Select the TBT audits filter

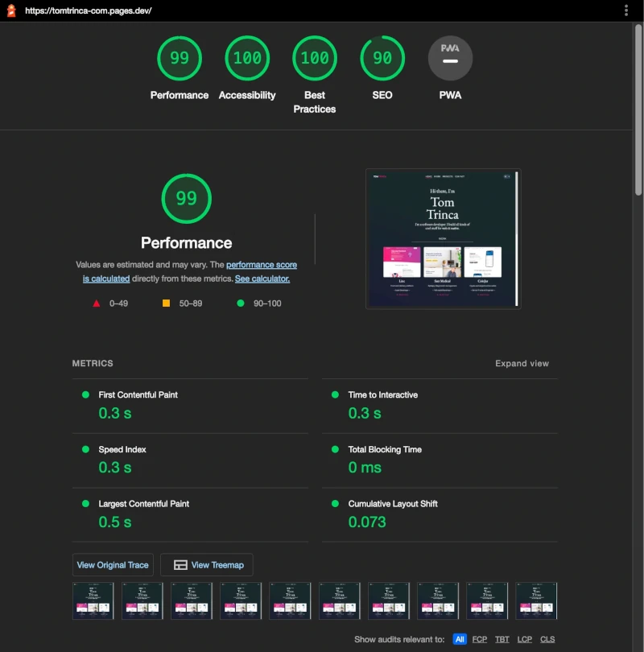pyautogui.click(x=502, y=639)
